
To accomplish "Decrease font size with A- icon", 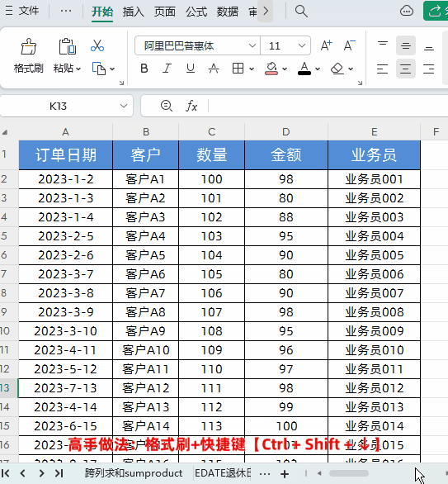I will 349,45.
